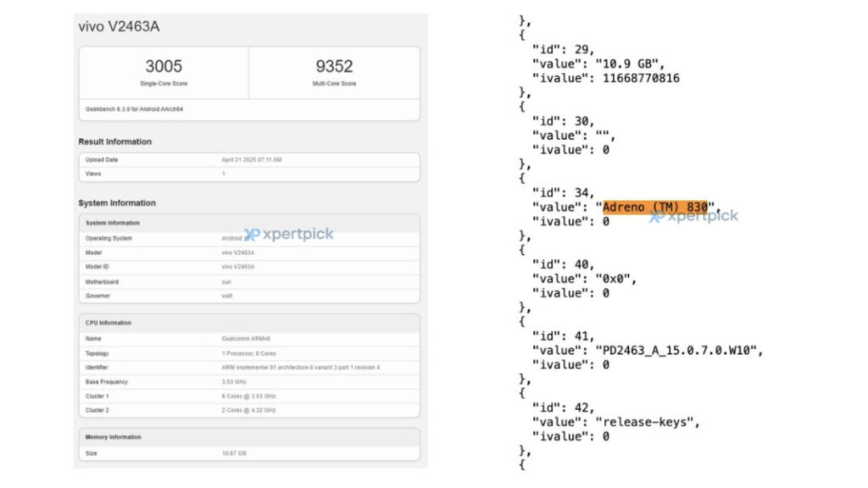Click the 3005 Single-Core Score value

tap(164, 66)
